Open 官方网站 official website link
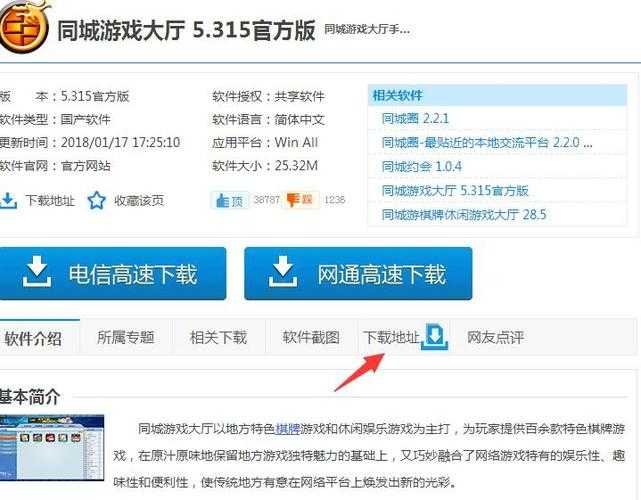The image size is (641, 500). click(85, 166)
